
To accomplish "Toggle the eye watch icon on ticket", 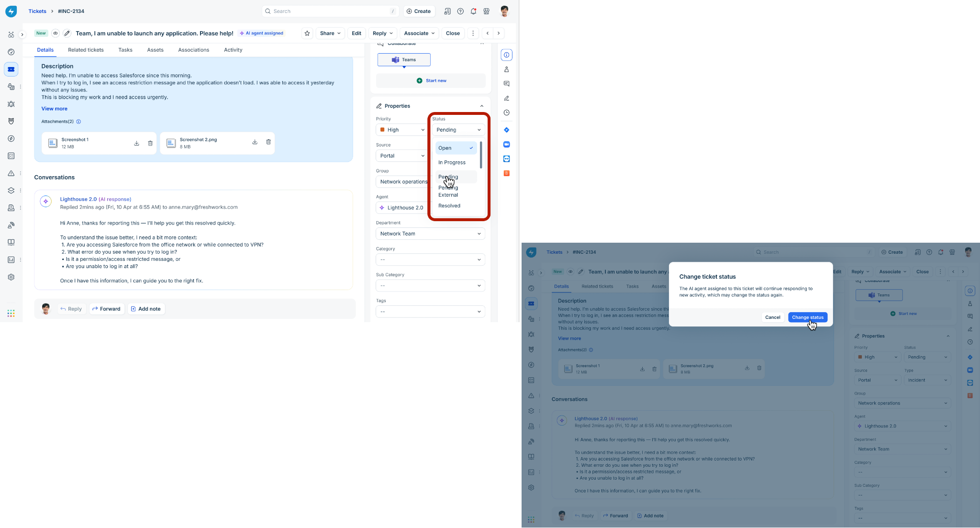I will click(56, 34).
